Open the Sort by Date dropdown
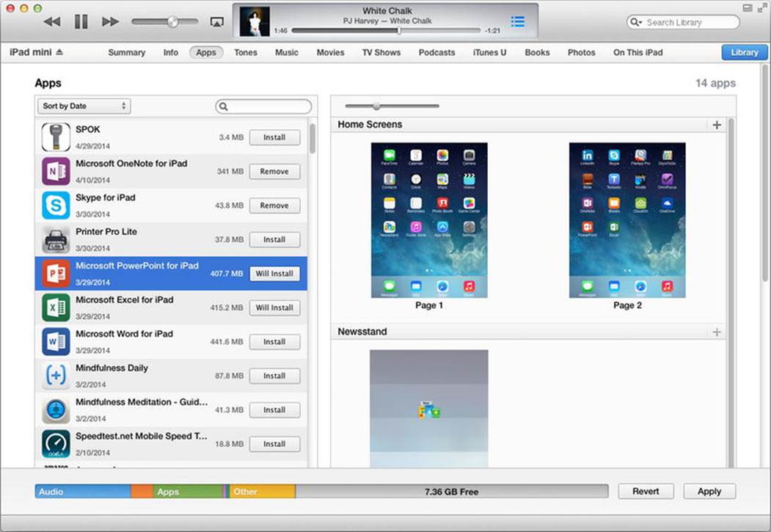This screenshot has height=532, width=771. coord(84,106)
